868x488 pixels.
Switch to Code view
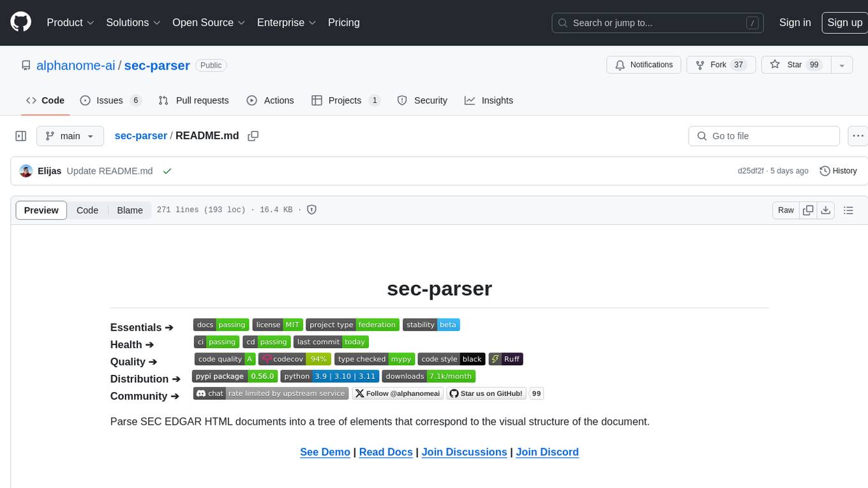coord(87,210)
